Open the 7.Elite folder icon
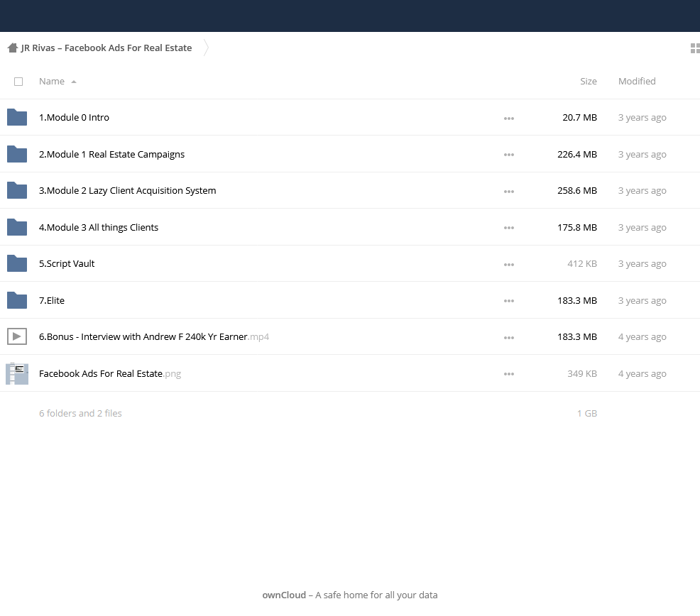This screenshot has width=700, height=616. click(17, 300)
